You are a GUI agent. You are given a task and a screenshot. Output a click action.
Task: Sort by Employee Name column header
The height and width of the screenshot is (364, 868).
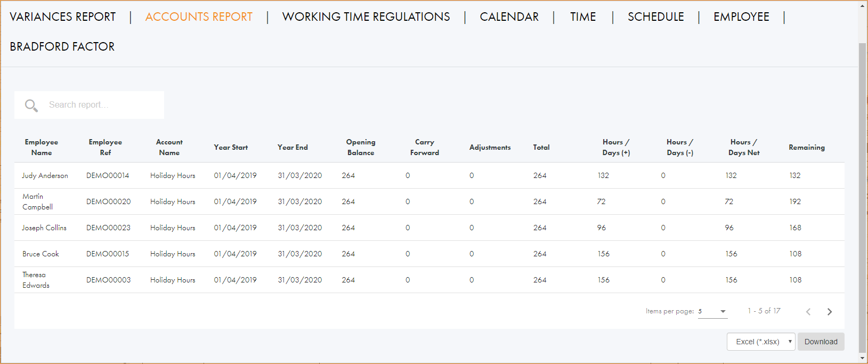coord(42,148)
